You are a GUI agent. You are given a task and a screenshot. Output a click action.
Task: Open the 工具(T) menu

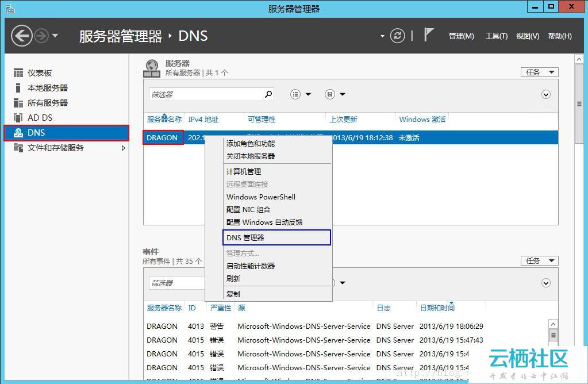(x=496, y=36)
